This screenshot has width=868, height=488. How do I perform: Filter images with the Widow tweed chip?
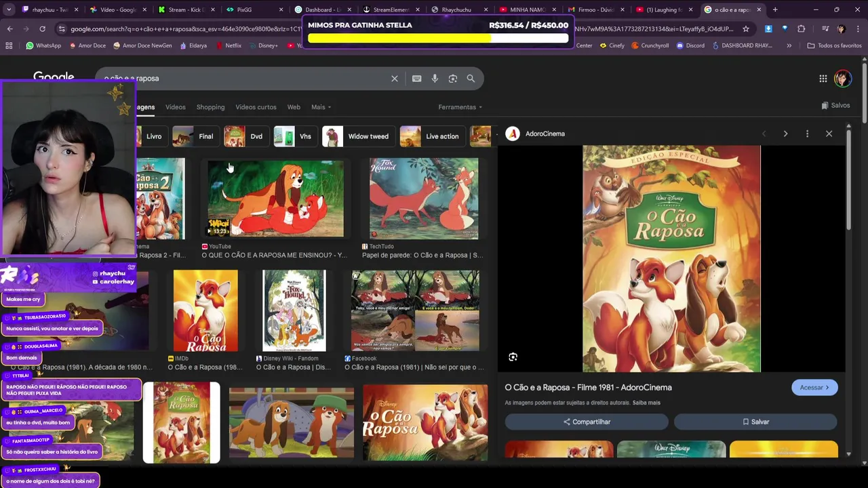(x=358, y=136)
